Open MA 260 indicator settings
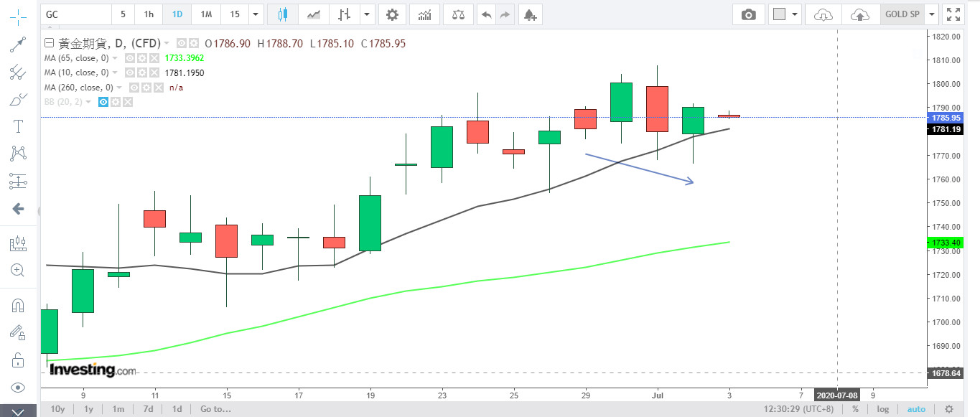The image size is (980, 417). [x=146, y=88]
